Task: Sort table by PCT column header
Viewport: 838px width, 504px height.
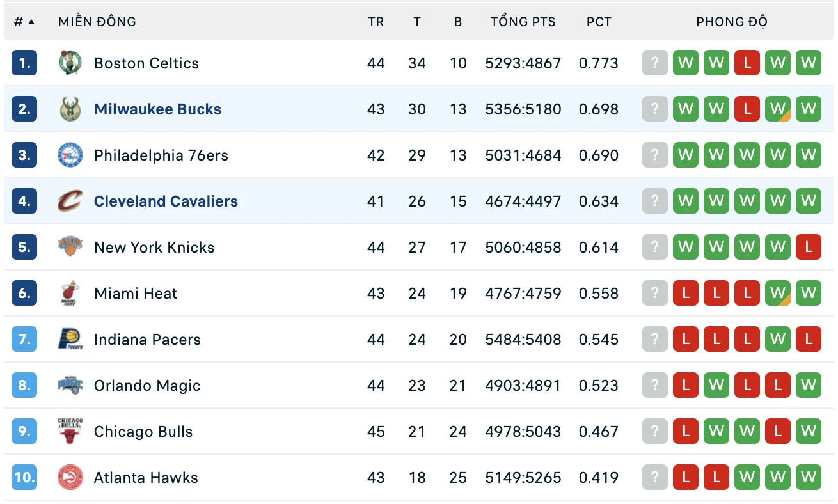Action: point(599,22)
